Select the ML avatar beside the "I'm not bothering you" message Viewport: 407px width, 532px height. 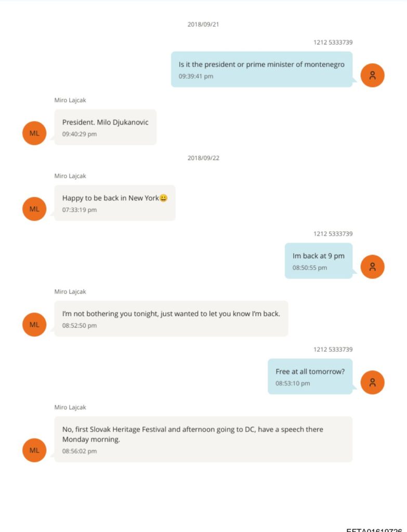[x=34, y=325]
